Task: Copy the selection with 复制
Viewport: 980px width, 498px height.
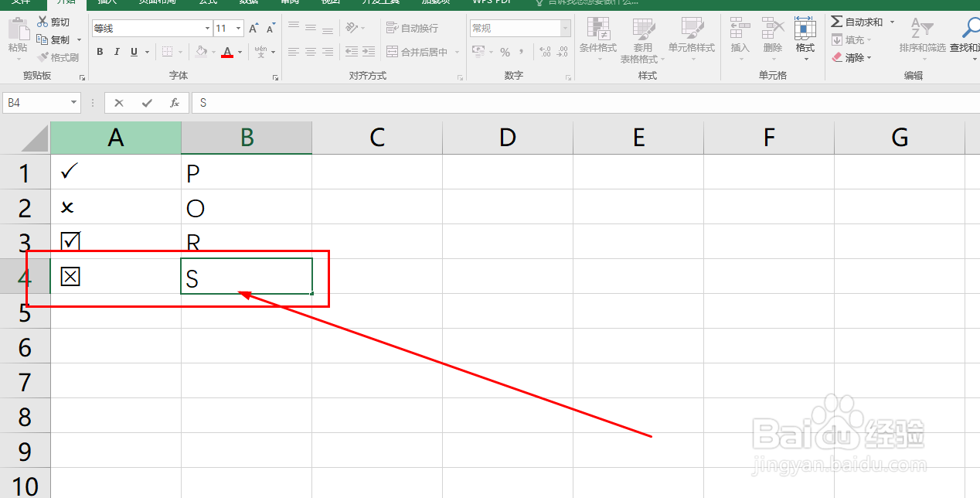Action: [x=53, y=39]
